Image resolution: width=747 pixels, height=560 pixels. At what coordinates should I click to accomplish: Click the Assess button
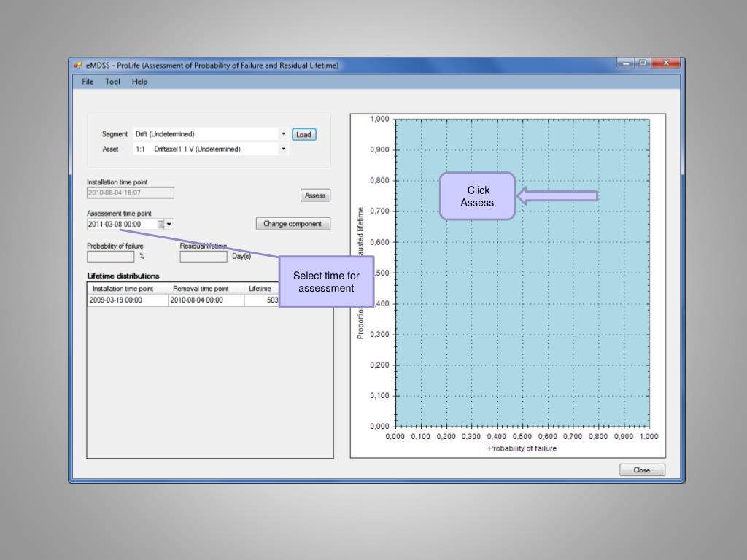tap(315, 195)
